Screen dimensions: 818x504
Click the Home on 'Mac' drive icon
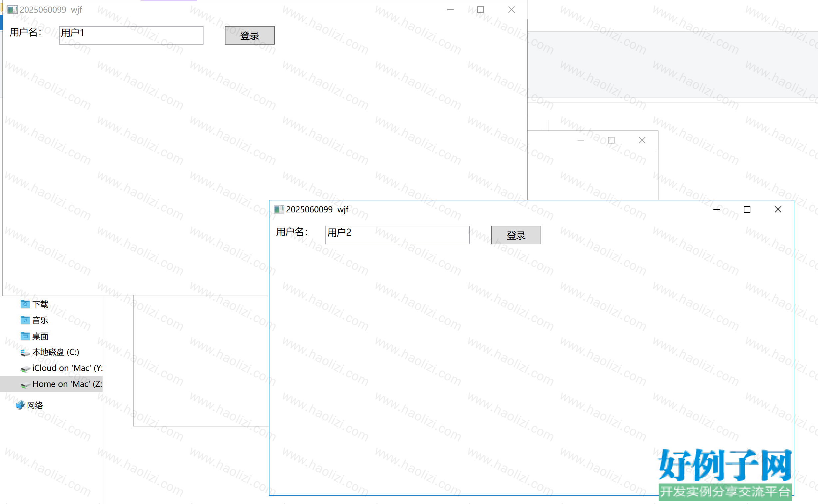25,385
